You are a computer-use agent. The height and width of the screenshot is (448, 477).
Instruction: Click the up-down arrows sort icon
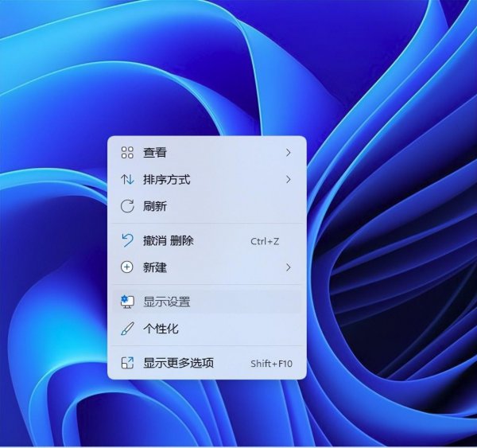click(x=127, y=179)
